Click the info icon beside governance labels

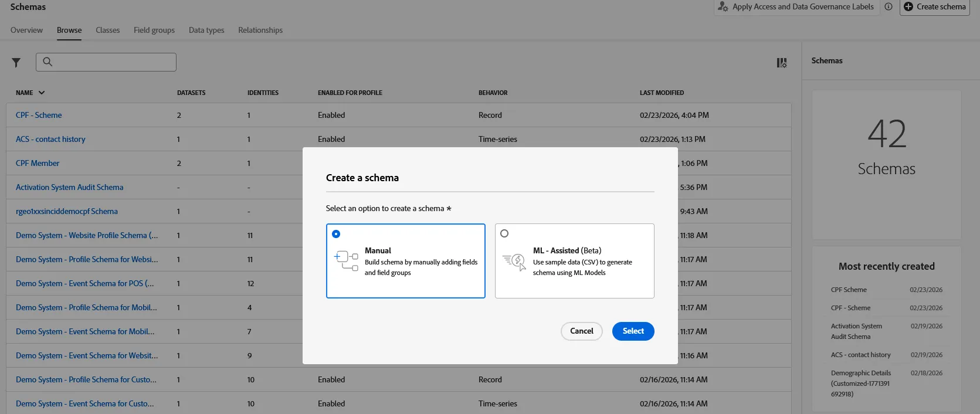tap(889, 7)
